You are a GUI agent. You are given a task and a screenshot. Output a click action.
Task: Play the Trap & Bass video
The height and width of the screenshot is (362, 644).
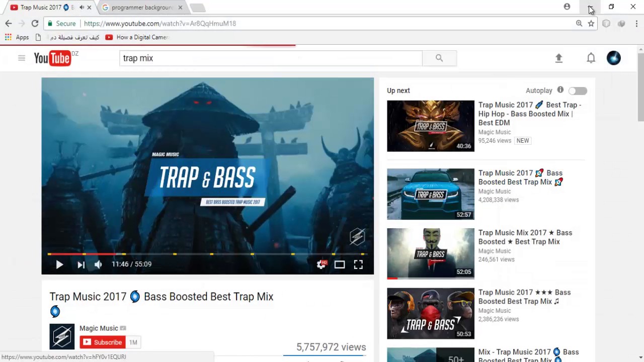tap(59, 264)
